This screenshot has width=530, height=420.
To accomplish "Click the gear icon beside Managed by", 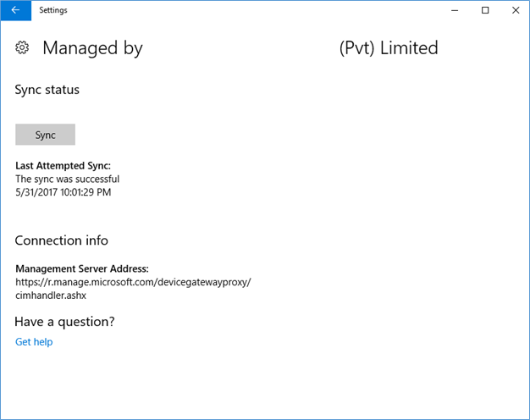I will click(22, 47).
